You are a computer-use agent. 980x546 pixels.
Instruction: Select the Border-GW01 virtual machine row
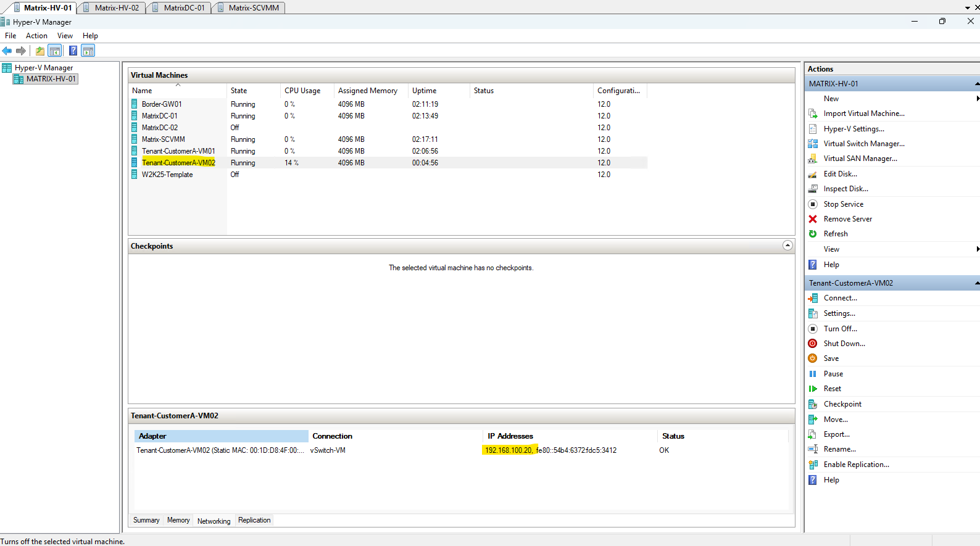tap(388, 104)
